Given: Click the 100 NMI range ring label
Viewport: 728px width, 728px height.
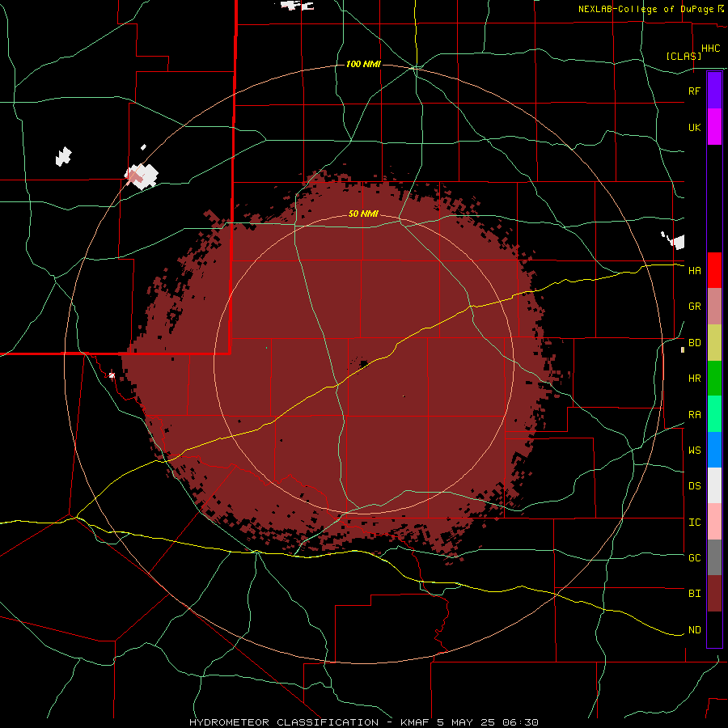Looking at the screenshot, I should 363,64.
